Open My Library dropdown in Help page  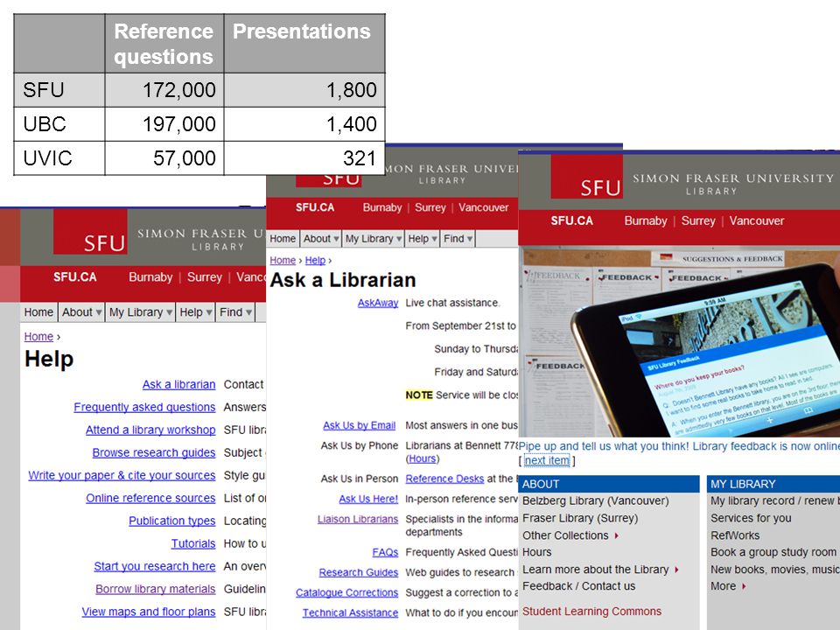[x=140, y=311]
